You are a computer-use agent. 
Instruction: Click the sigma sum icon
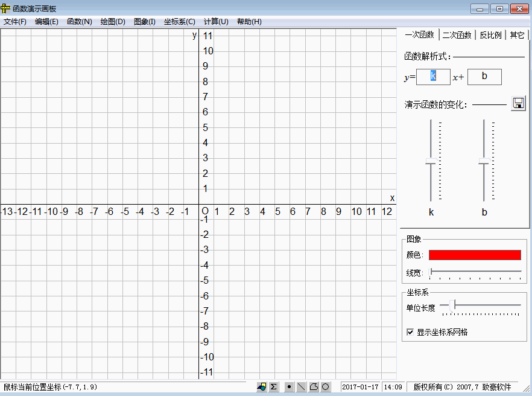click(x=273, y=387)
